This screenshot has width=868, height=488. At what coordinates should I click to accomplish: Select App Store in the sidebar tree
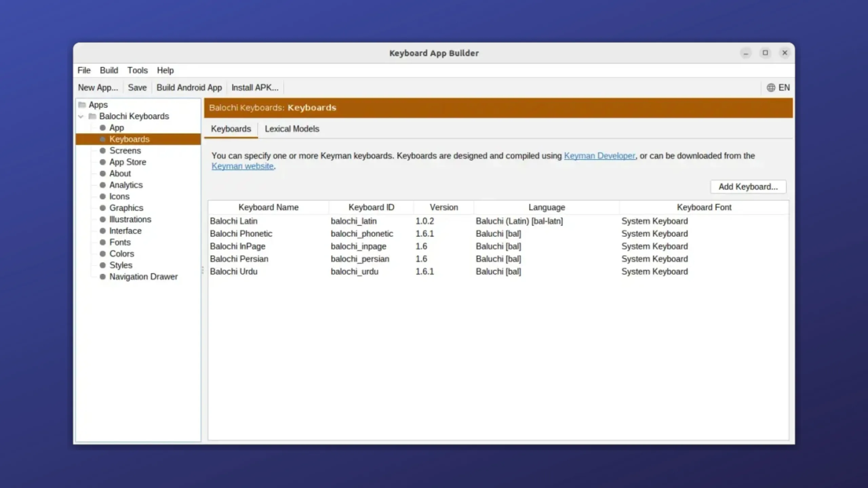coord(127,162)
